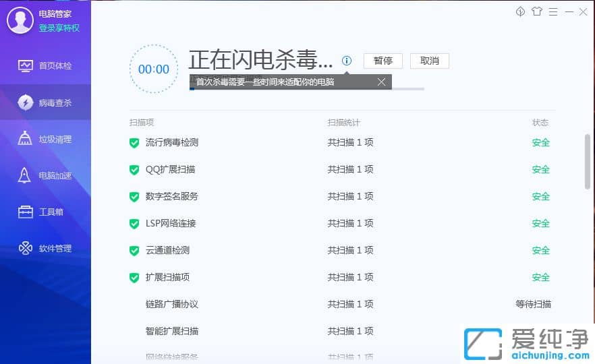Click 等待扫描 status for 链路广播协议

533,304
